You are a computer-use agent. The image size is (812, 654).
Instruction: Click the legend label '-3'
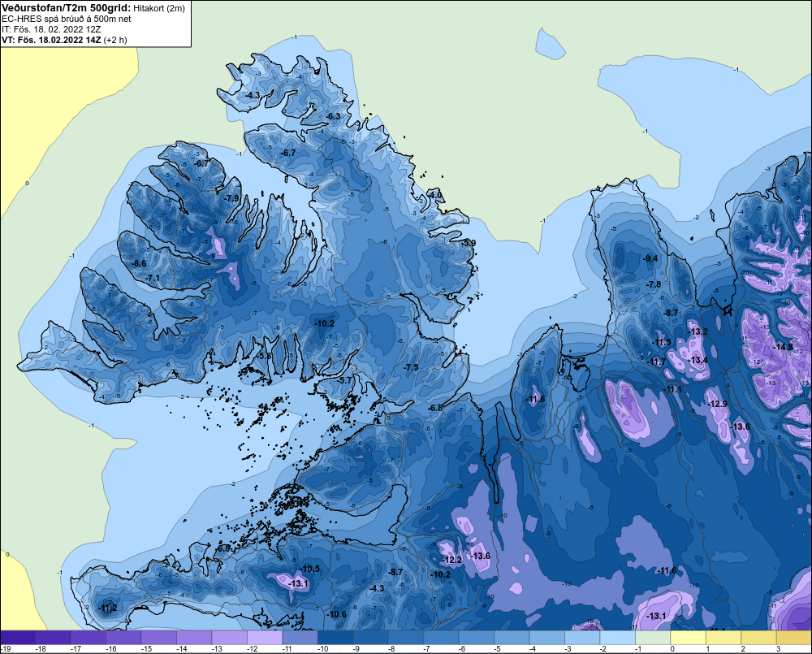[569, 649]
